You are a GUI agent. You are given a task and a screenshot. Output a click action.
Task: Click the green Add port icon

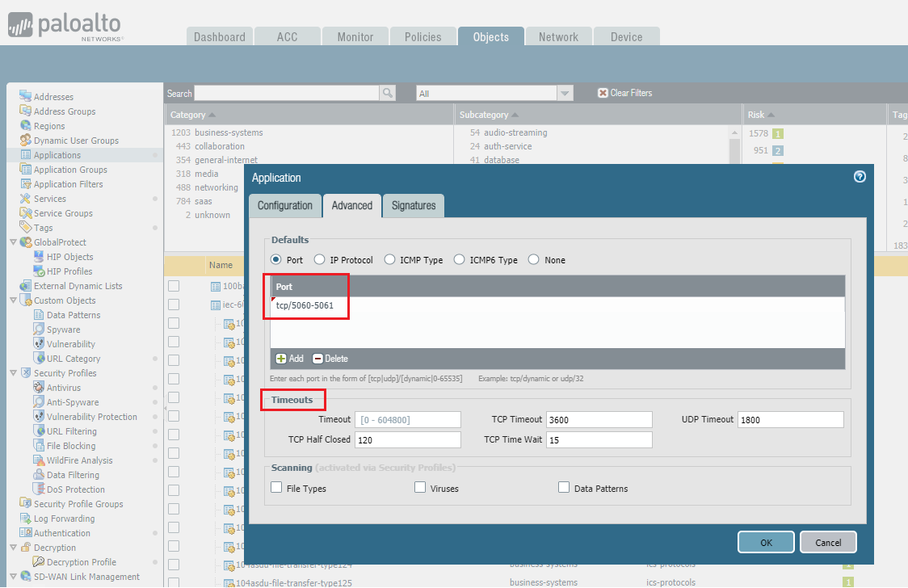[281, 359]
